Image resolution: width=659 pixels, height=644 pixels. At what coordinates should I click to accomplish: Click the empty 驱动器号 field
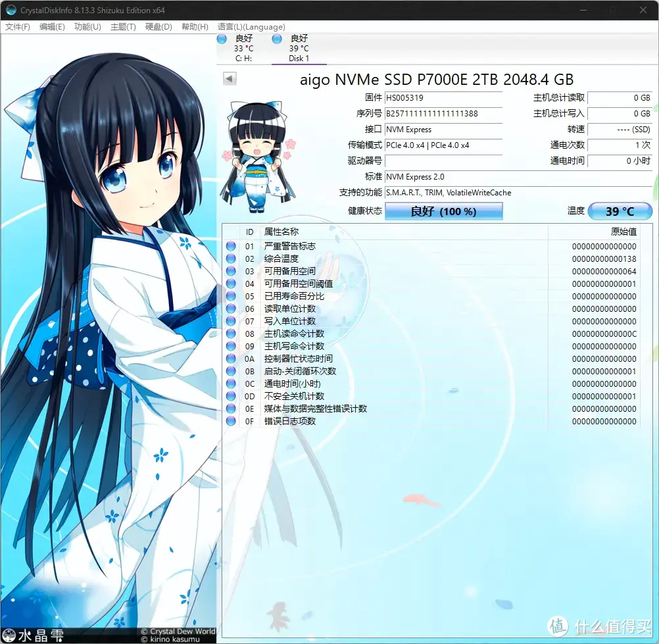coord(443,161)
